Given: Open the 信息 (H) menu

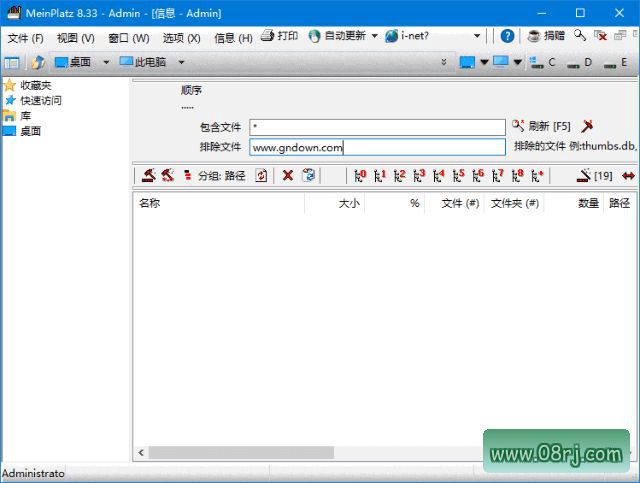Looking at the screenshot, I should coord(233,38).
